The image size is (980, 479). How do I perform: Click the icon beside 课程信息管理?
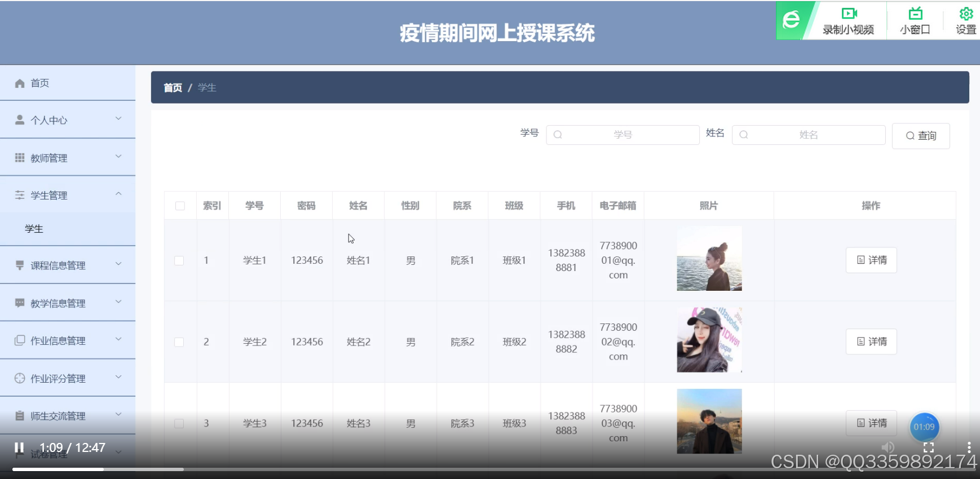(20, 265)
